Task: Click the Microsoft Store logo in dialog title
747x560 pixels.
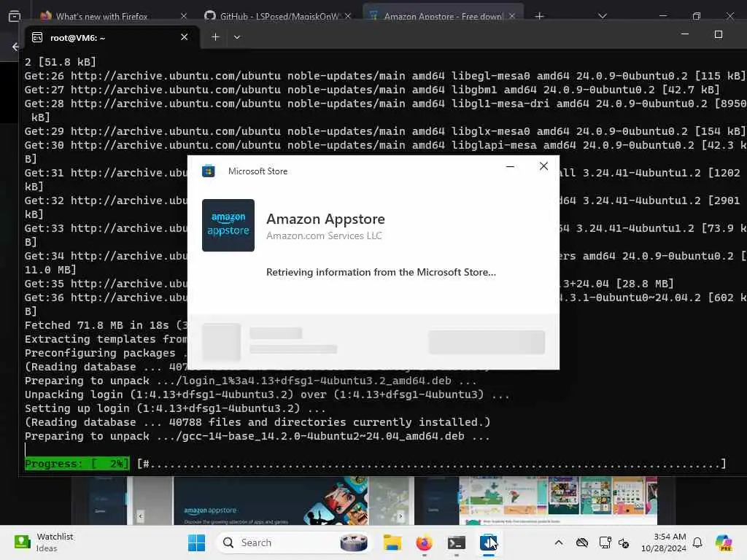Action: click(x=208, y=171)
